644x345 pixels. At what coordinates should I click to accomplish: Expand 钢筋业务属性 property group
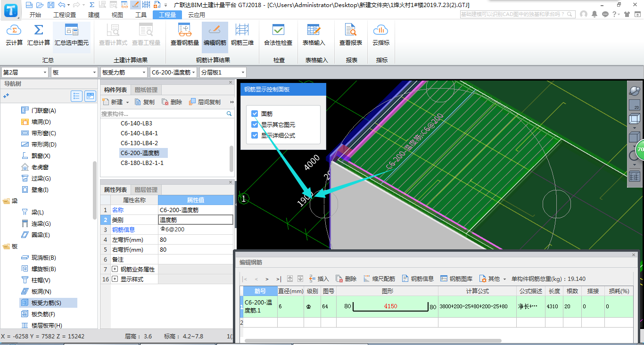click(115, 269)
